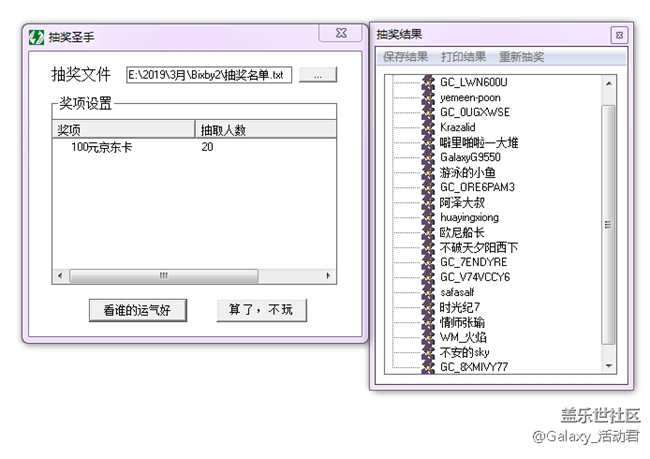The width and height of the screenshot is (650, 459).
Task: Click the 抽奖圣手 app icon in title bar
Action: pos(37,36)
